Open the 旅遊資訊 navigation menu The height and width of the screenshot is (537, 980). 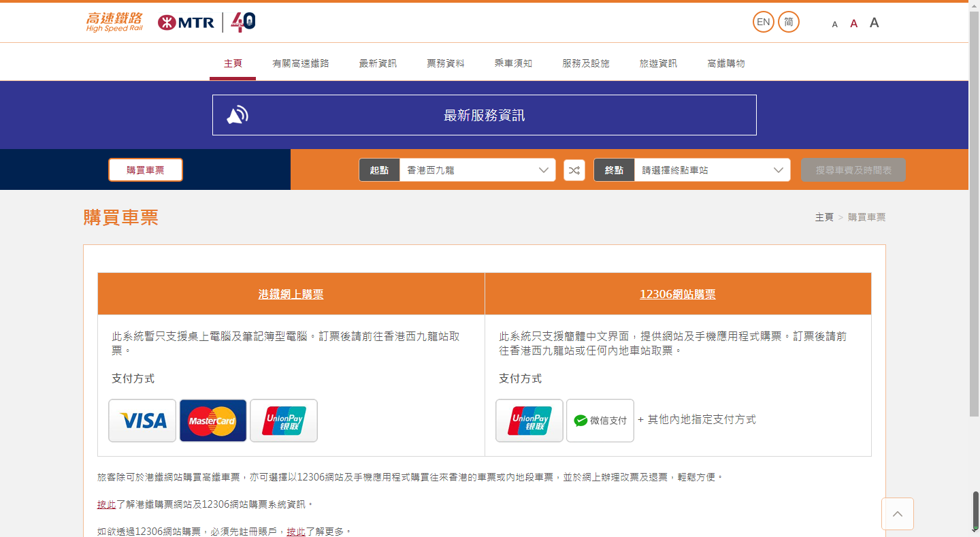tap(658, 63)
